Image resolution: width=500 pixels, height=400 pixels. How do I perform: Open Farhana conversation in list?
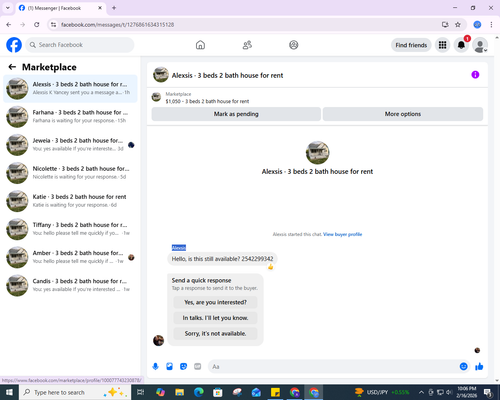point(70,117)
